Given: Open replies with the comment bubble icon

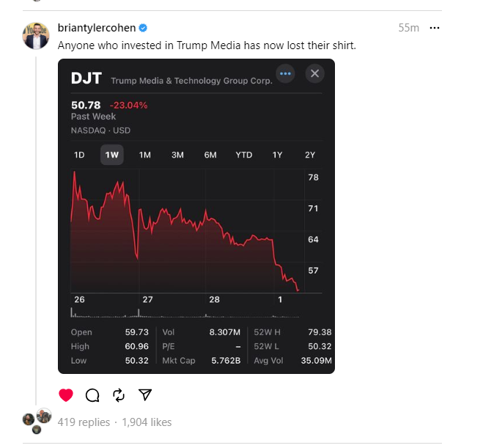Looking at the screenshot, I should pos(92,395).
